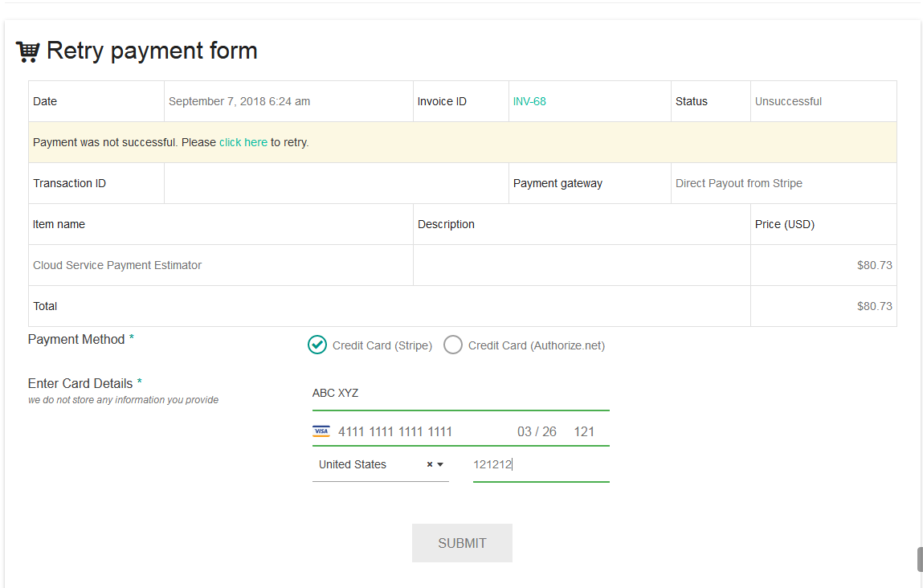
Task: Select Credit Card (Stripe) payment method
Action: pyautogui.click(x=317, y=345)
